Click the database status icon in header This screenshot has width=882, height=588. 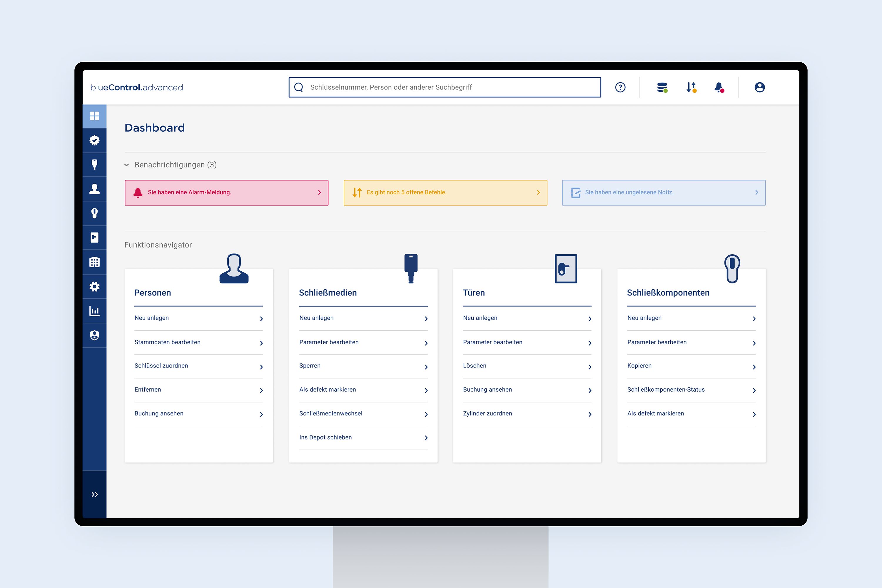click(662, 87)
